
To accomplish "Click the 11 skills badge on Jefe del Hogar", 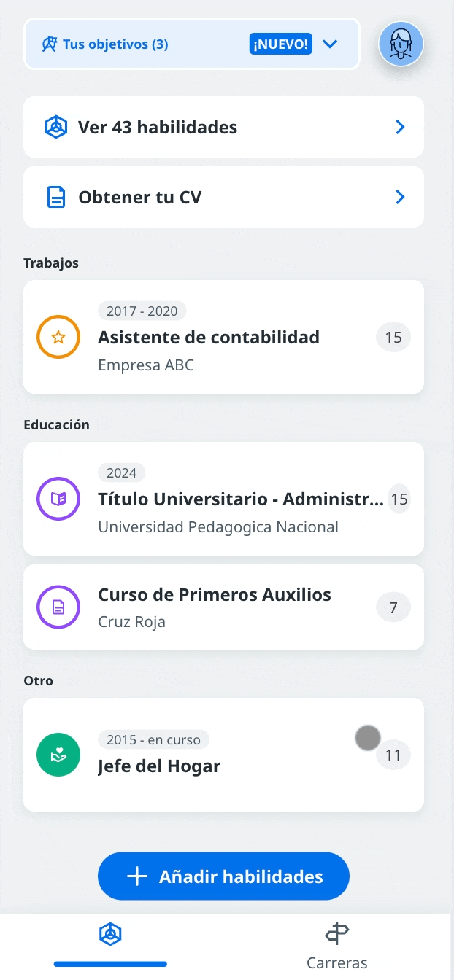I will point(393,755).
